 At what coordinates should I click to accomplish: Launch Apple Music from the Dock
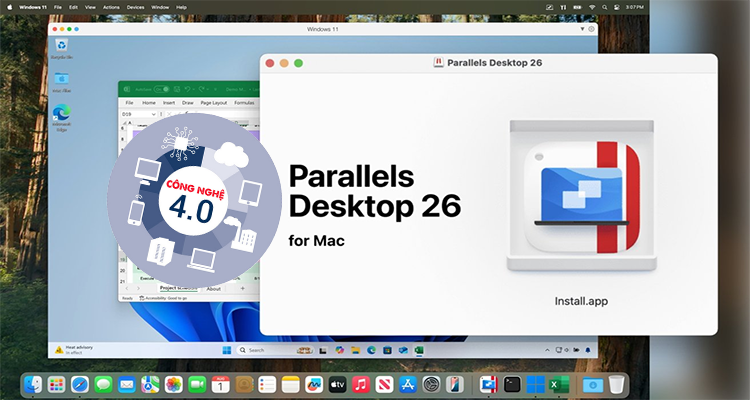pyautogui.click(x=361, y=384)
